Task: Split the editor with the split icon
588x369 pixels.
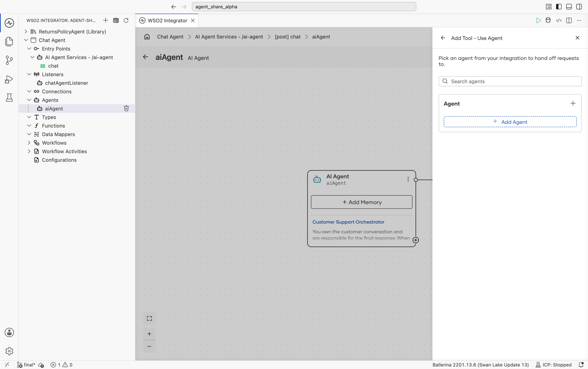Action: click(x=569, y=20)
